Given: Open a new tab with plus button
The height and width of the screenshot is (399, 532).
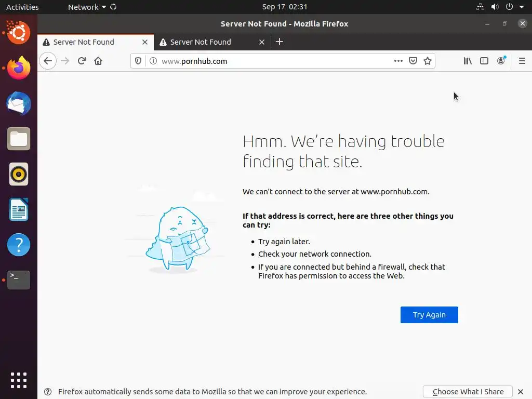Looking at the screenshot, I should click(x=279, y=42).
